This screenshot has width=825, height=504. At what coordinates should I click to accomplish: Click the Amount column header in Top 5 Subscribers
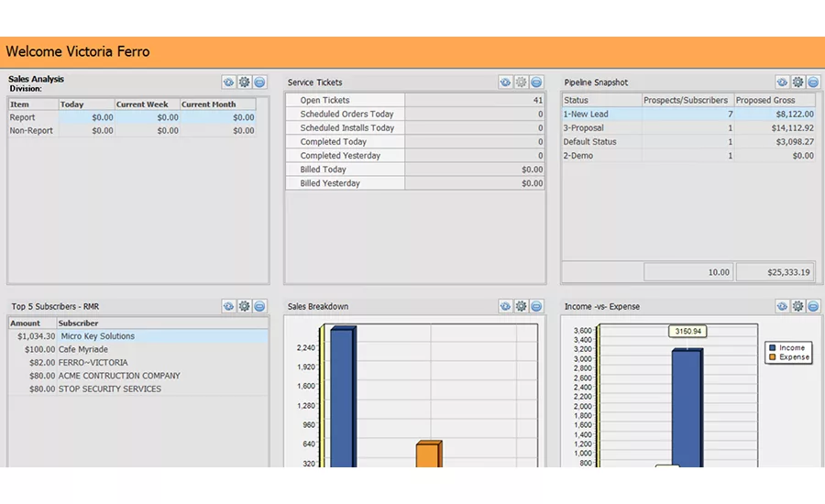coord(32,323)
